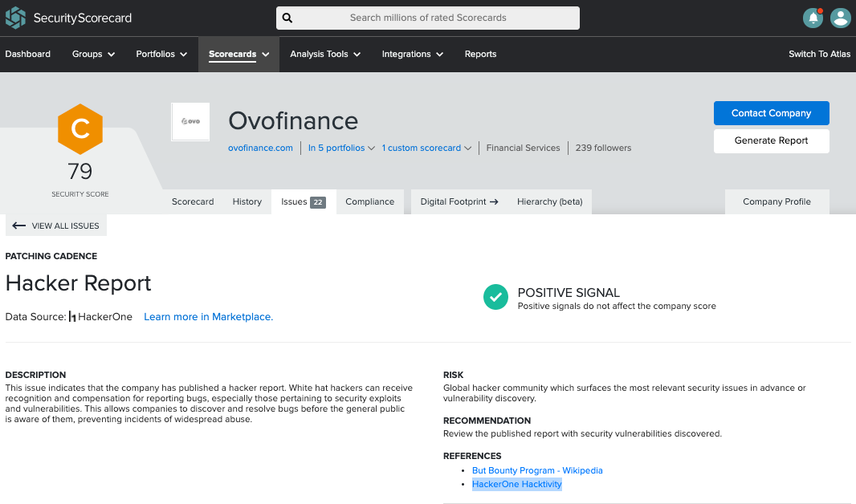Switch to the History tab

coord(247,201)
